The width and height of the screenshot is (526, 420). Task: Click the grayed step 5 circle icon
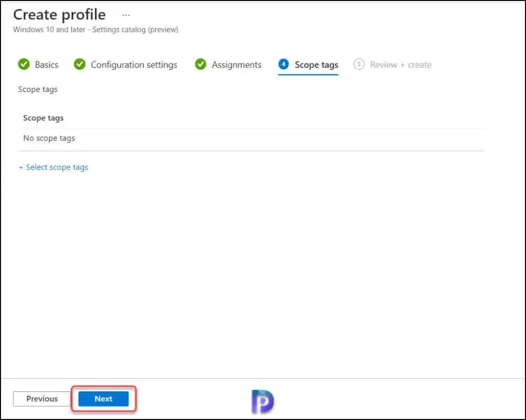tap(359, 64)
